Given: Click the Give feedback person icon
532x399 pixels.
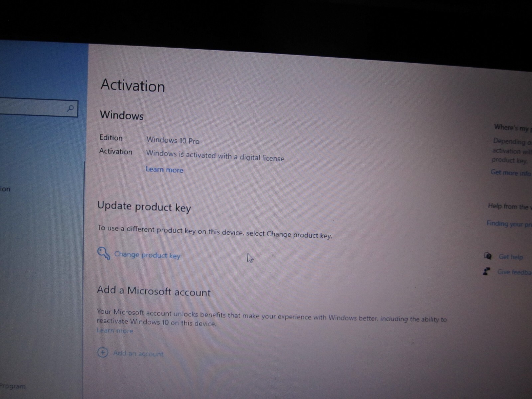Looking at the screenshot, I should [x=486, y=271].
